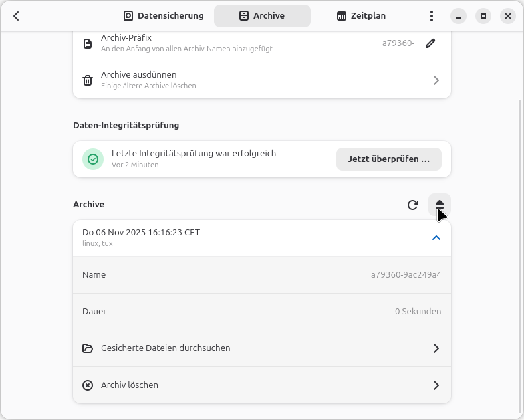This screenshot has height=420, width=524.
Task: Click the folder icon for browsing saved files
Action: tap(88, 348)
